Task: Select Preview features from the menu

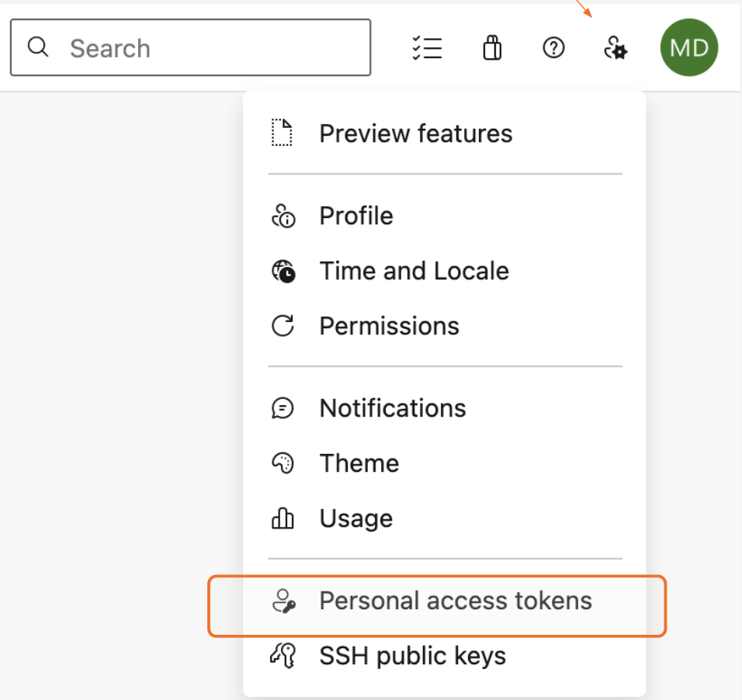Action: coord(415,133)
